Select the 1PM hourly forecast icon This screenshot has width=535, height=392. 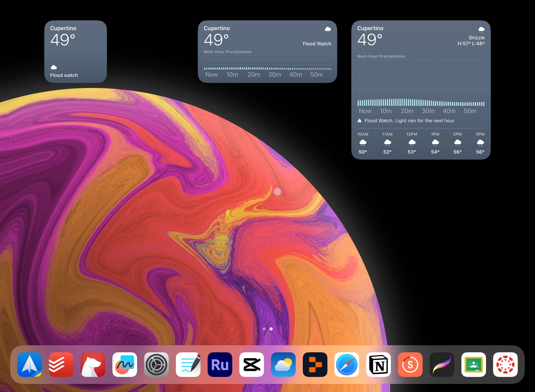[x=435, y=143]
